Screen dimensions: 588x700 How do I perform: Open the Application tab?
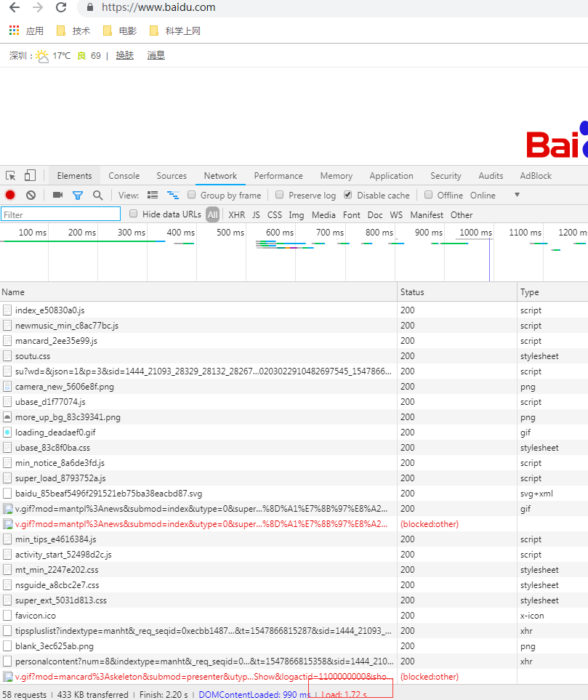pos(391,176)
